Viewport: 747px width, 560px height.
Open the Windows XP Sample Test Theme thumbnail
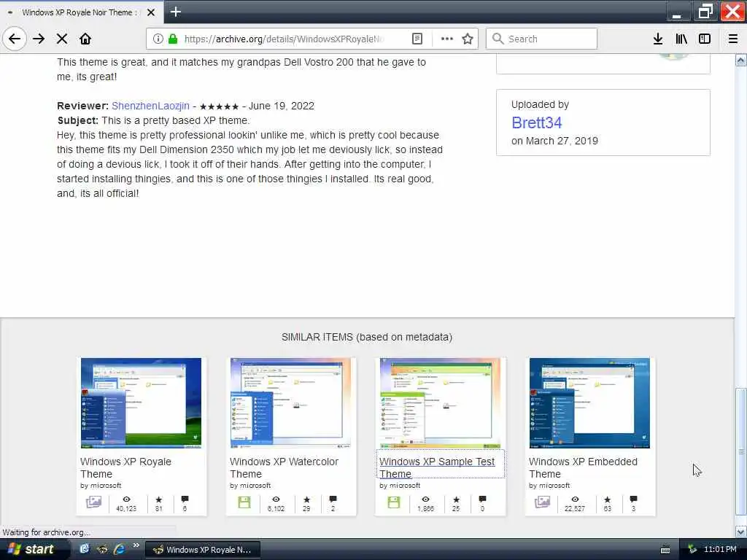(440, 402)
